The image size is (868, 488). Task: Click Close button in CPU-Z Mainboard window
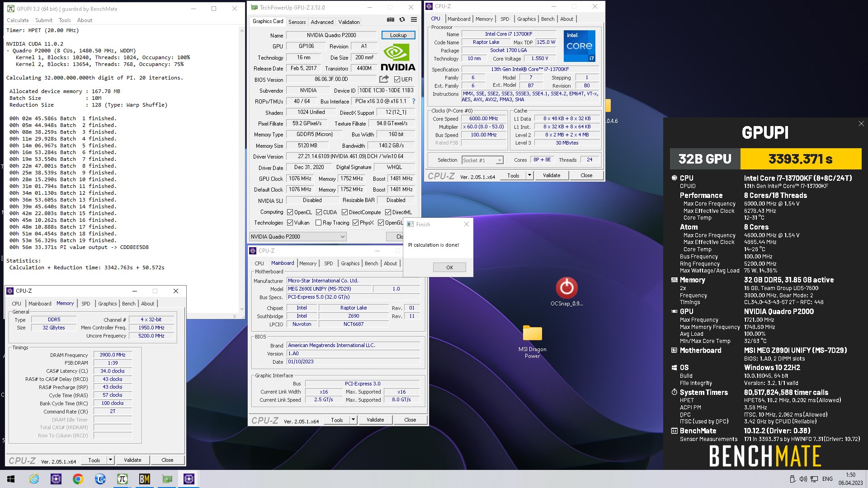coord(410,420)
